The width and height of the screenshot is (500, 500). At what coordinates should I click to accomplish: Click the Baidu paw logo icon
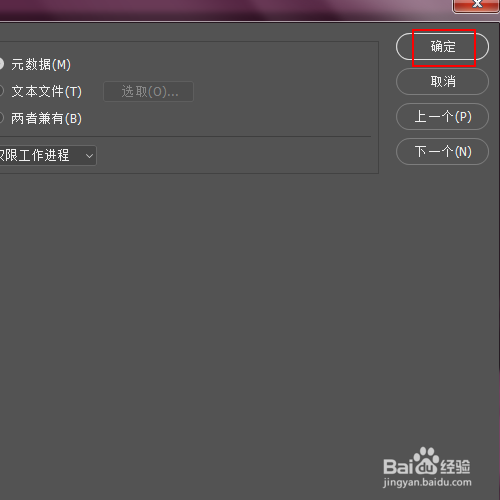pyautogui.click(x=425, y=460)
